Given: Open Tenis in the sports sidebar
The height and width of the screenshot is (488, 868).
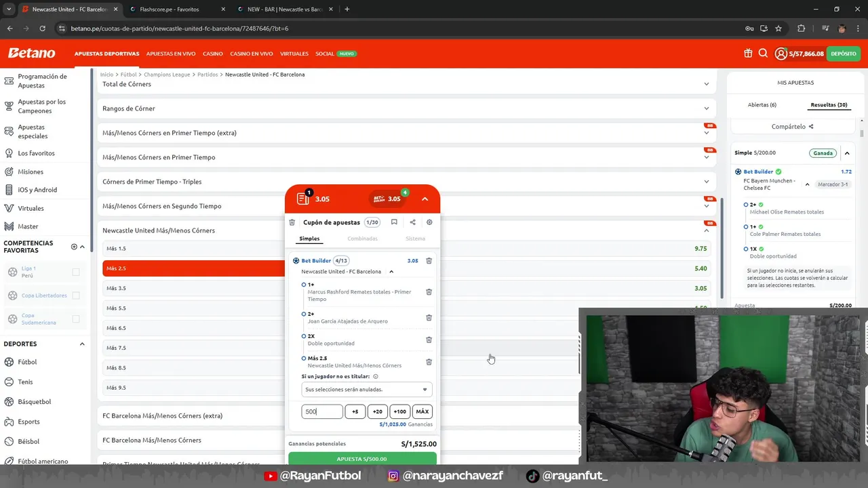Looking at the screenshot, I should [25, 382].
